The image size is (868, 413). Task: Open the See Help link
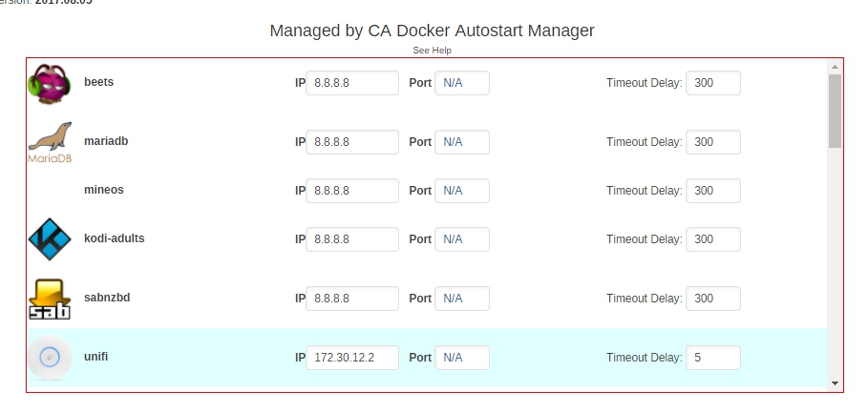coord(432,51)
